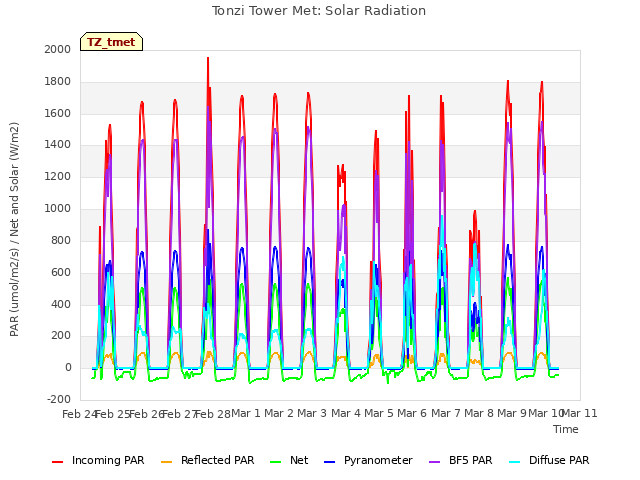Click the y-axis tick label 800
Viewport: 640px width, 480px height.
click(61, 240)
